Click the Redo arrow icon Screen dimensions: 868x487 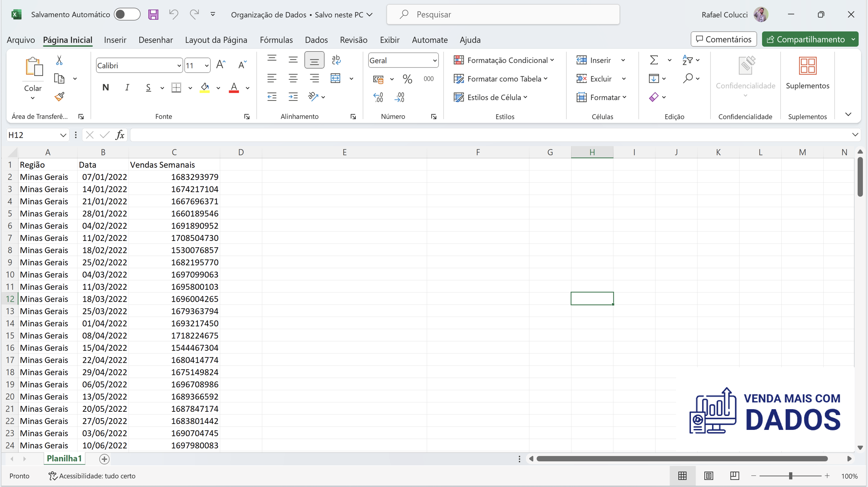(x=194, y=14)
